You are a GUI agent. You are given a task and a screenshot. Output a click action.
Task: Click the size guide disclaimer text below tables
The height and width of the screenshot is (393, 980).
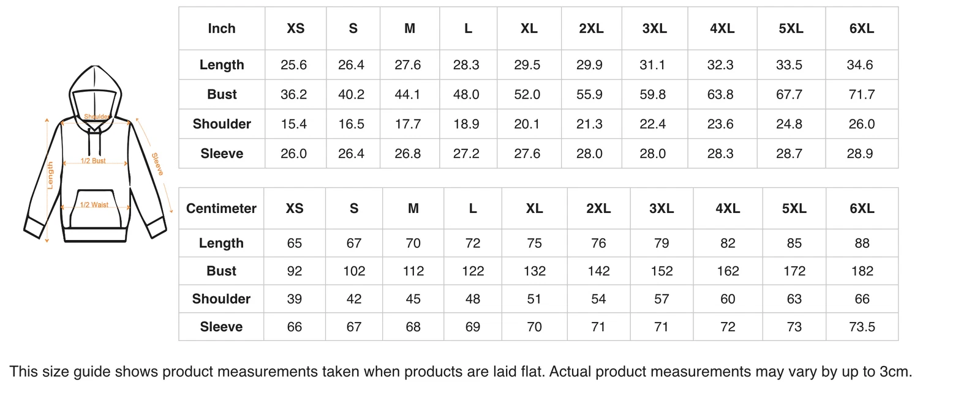[461, 372]
